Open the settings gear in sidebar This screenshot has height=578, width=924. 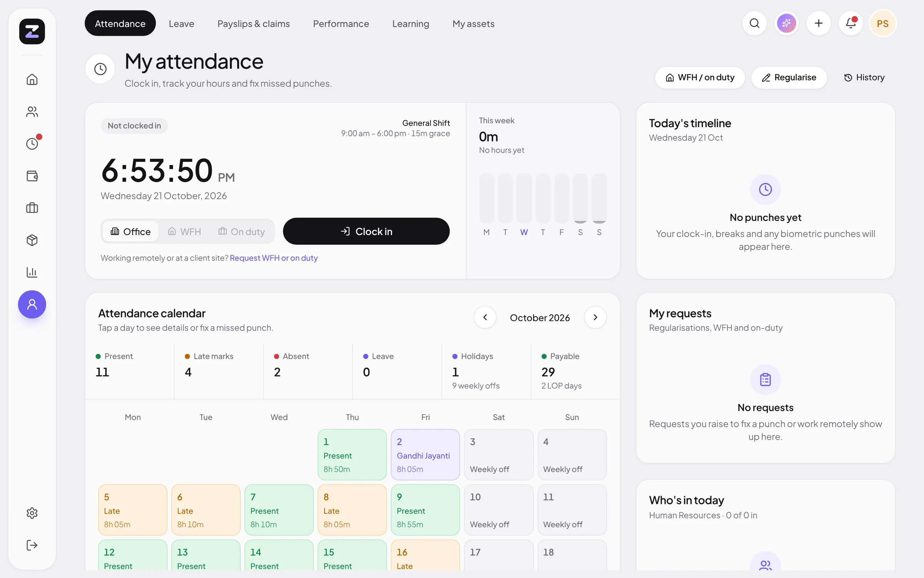click(32, 513)
